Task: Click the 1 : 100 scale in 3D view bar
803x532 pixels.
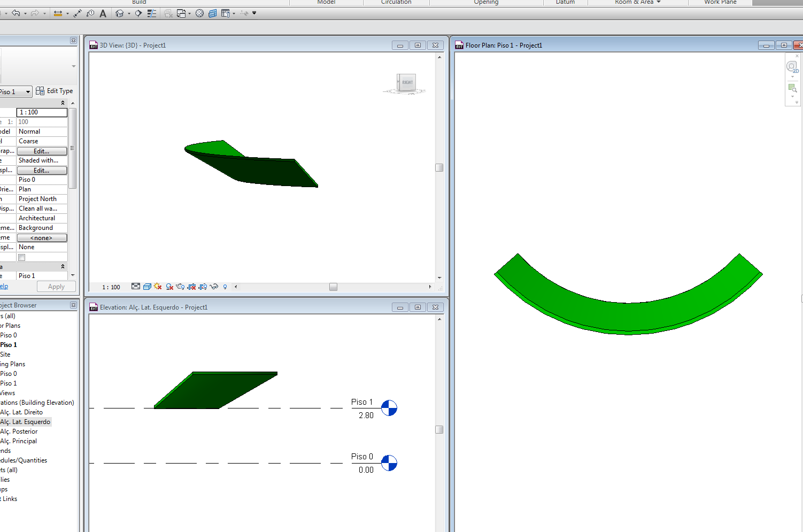Action: pyautogui.click(x=111, y=287)
